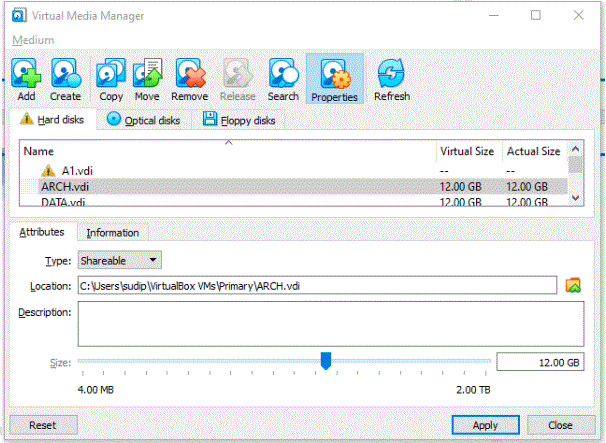
Task: Click the Close button at the bottom
Action: pos(560,425)
